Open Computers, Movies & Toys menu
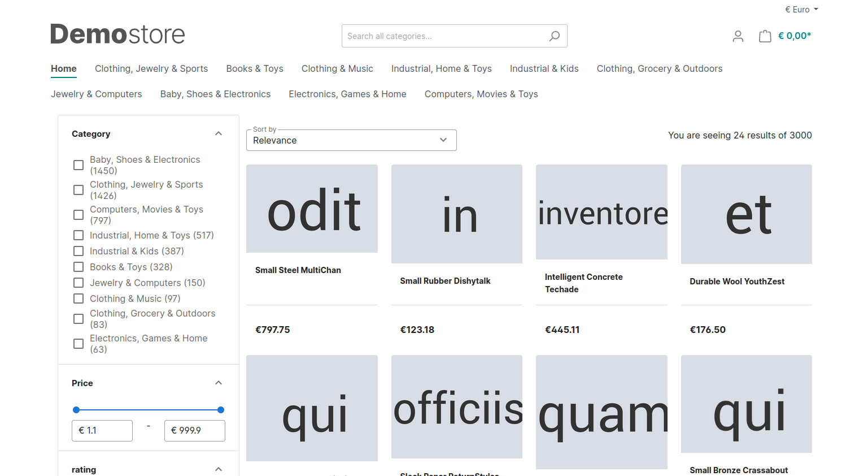The image size is (868, 476). pos(481,94)
